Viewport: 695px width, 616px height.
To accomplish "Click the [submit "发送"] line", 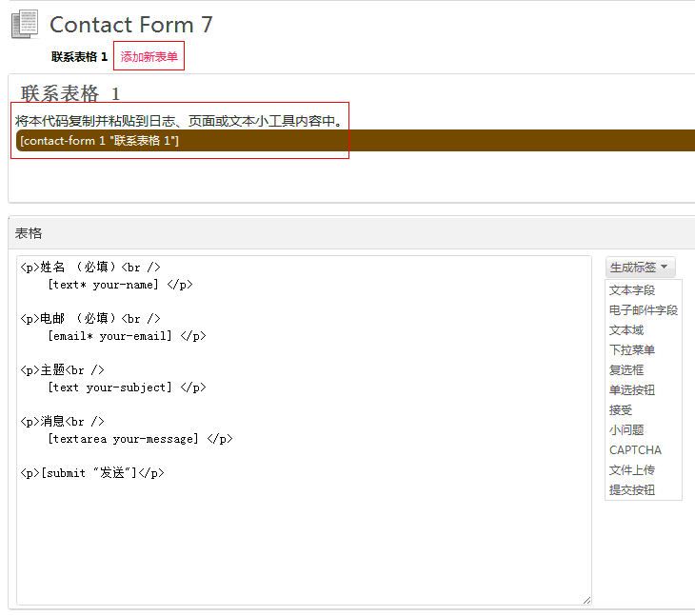I will [92, 473].
